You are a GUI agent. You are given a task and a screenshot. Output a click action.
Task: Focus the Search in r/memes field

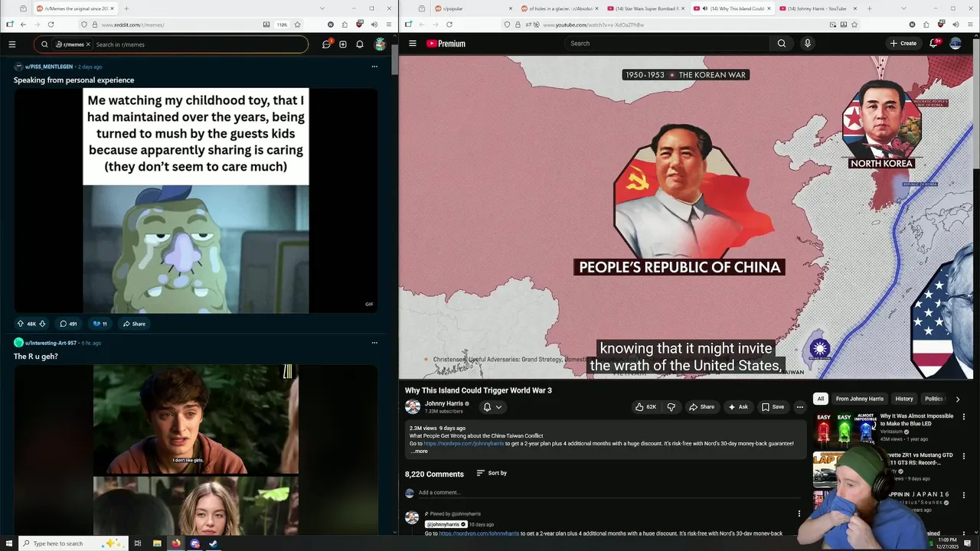coord(199,44)
